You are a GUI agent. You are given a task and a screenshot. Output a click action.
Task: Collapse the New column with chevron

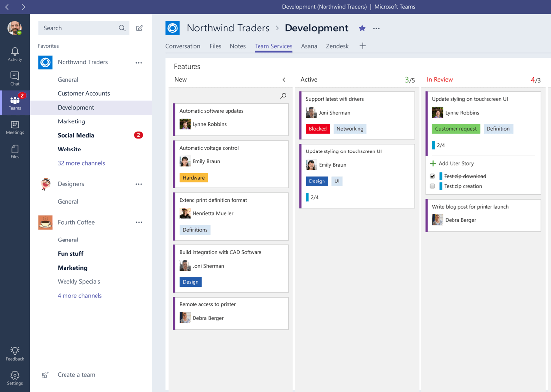[x=284, y=80]
